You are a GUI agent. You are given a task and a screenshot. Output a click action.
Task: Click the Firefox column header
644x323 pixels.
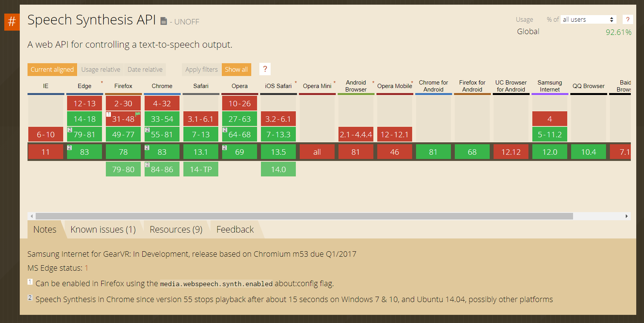tap(123, 86)
